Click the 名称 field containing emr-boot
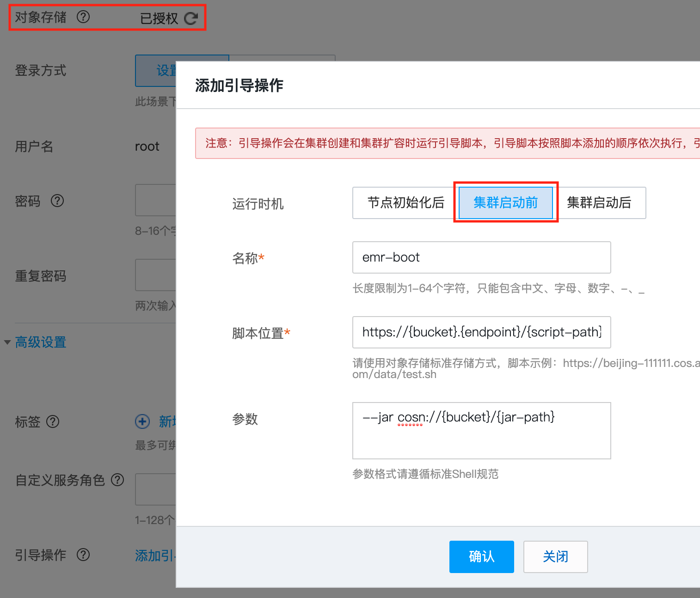The image size is (700, 598). pos(481,257)
